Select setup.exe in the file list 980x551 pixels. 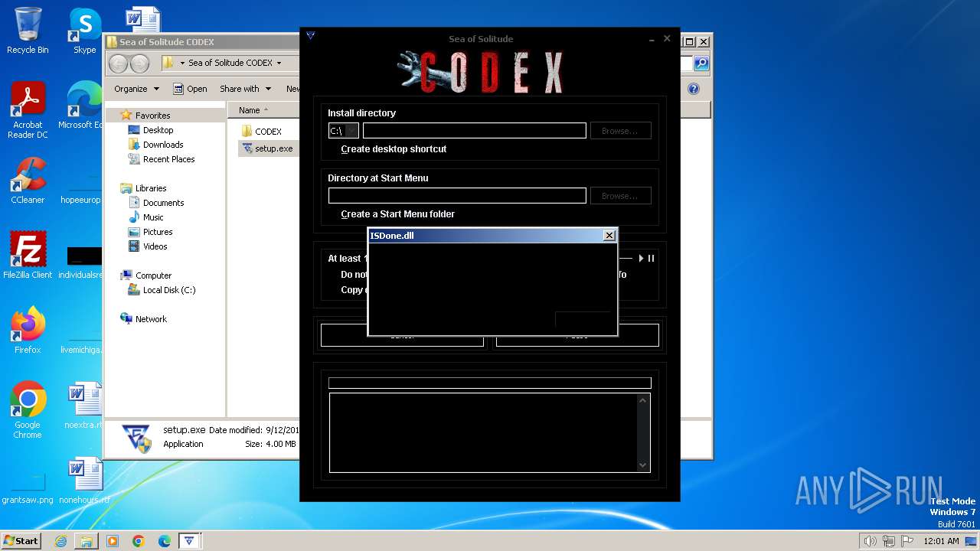click(266, 148)
